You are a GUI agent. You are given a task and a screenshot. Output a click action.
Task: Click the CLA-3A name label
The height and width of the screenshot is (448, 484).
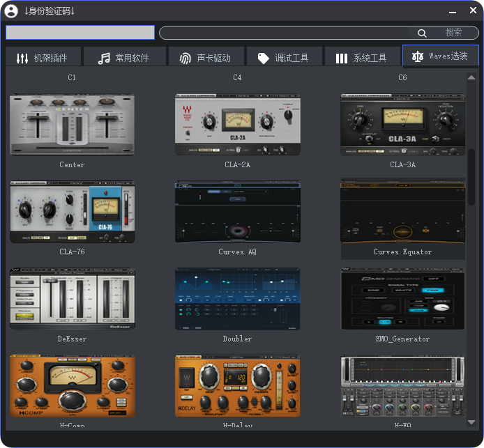(403, 164)
